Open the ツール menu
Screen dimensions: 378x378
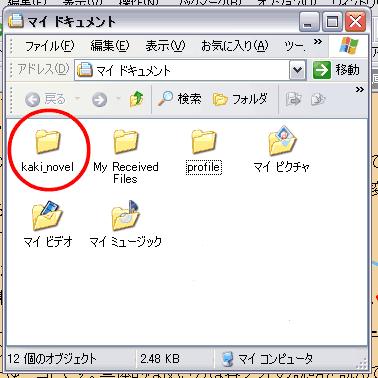[295, 46]
